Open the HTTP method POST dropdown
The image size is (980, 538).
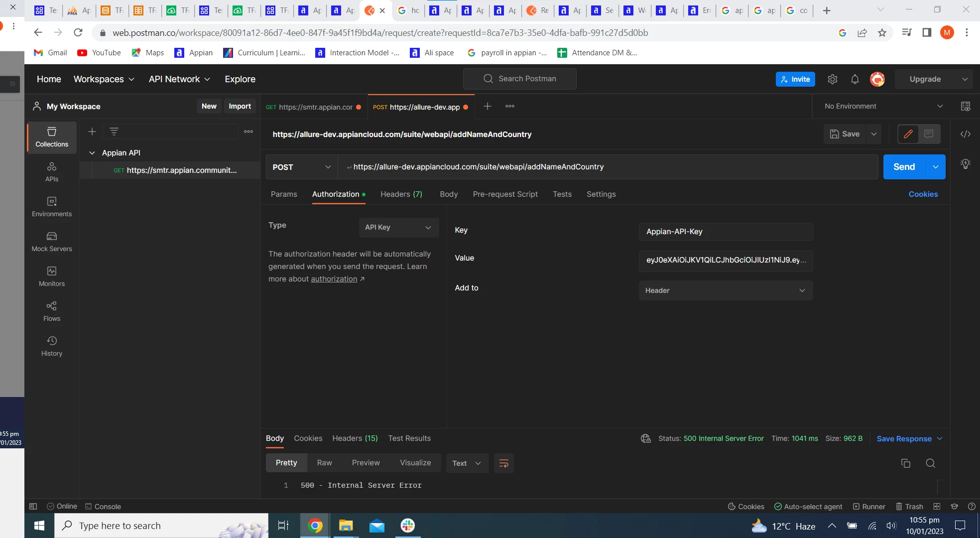coord(302,167)
